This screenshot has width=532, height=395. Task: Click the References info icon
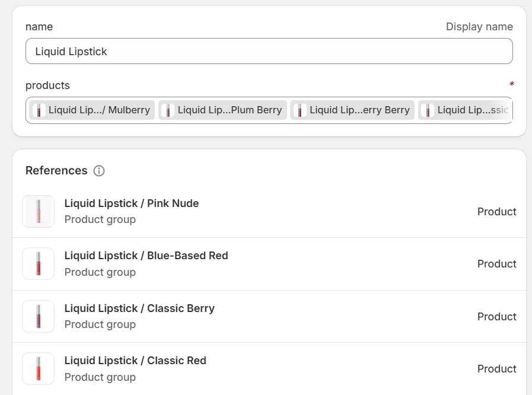(x=98, y=171)
